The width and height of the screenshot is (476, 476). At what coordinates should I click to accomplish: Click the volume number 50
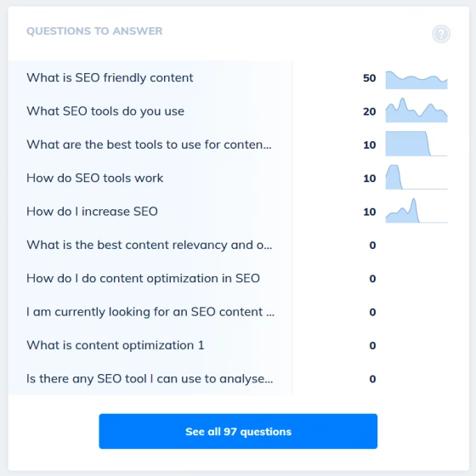(x=370, y=78)
